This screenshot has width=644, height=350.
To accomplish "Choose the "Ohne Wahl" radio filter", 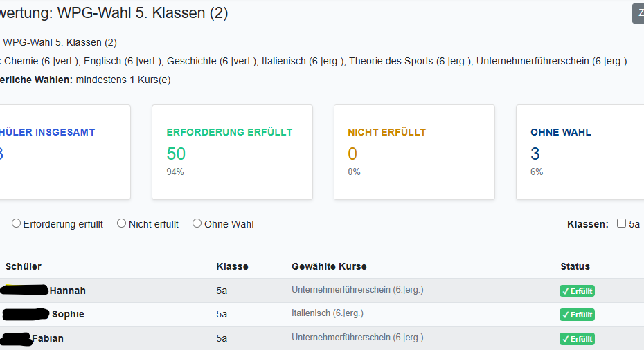I will tap(197, 223).
